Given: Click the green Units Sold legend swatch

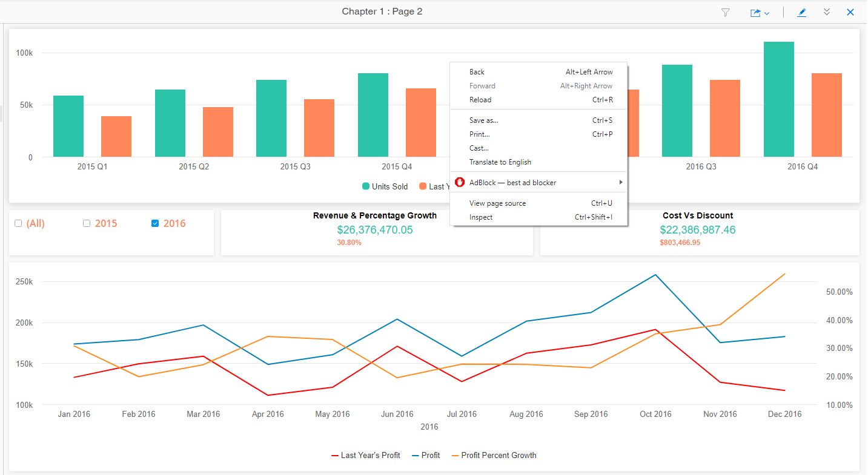Looking at the screenshot, I should [366, 186].
